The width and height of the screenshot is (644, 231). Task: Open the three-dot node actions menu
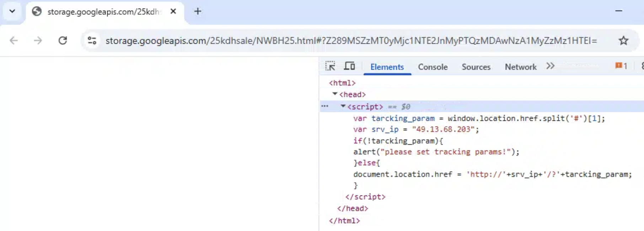[324, 106]
